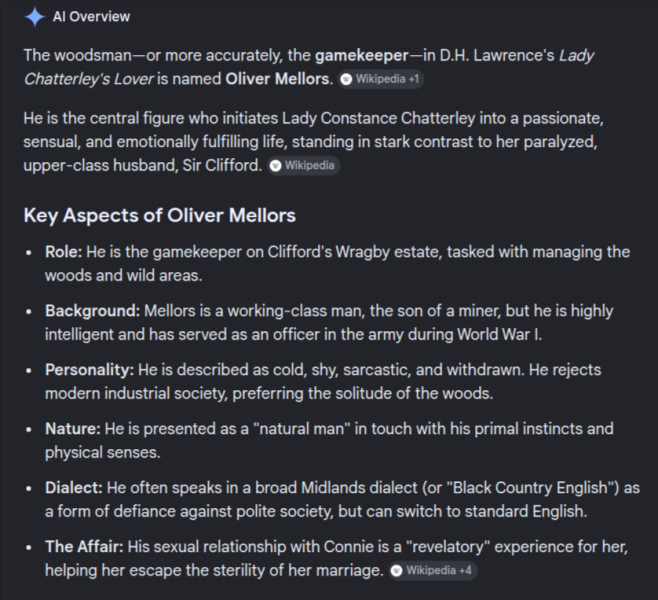Click The Affair bullet label
The width and height of the screenshot is (658, 600).
coord(84,547)
